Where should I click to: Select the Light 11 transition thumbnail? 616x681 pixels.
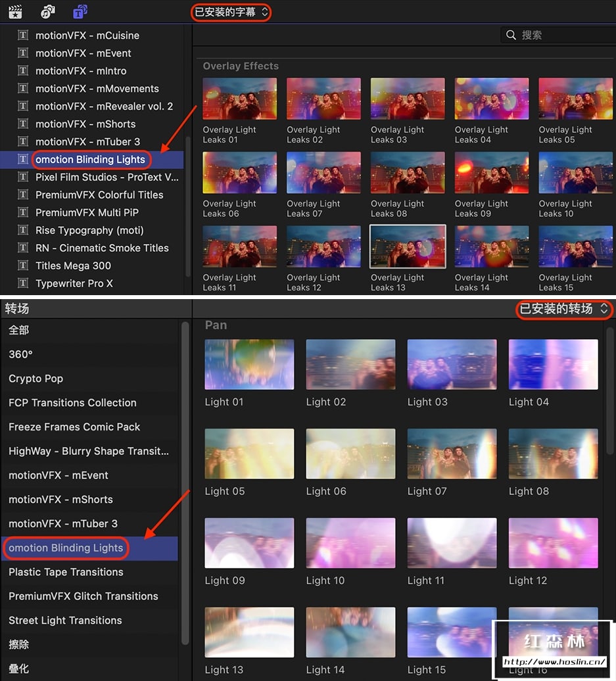(452, 543)
